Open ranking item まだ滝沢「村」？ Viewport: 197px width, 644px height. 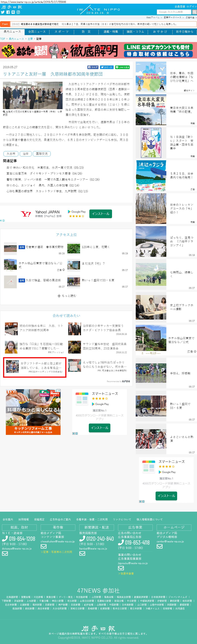[x=94, y=263]
